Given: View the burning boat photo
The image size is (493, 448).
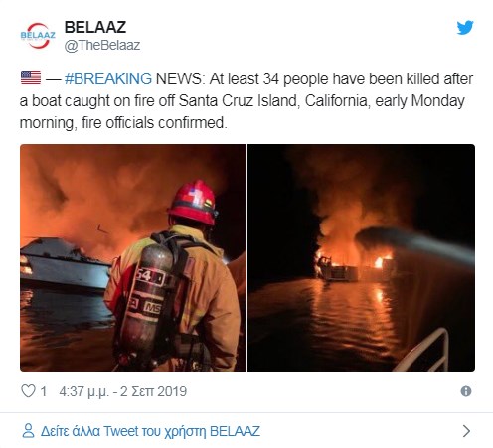Looking at the screenshot, I should [361, 257].
